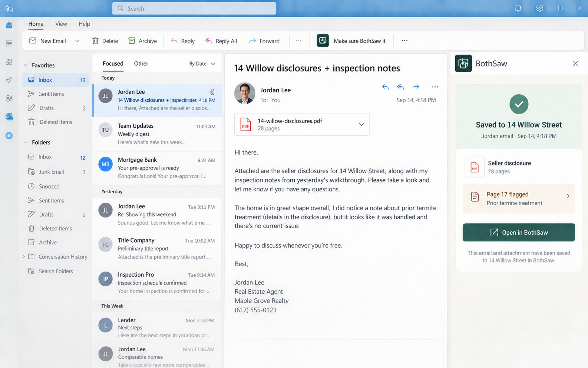
Task: Open settings gear in title bar
Action: [539, 8]
